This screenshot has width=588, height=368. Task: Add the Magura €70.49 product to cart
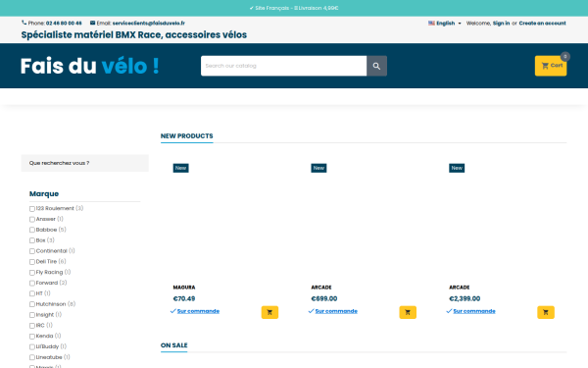click(269, 312)
